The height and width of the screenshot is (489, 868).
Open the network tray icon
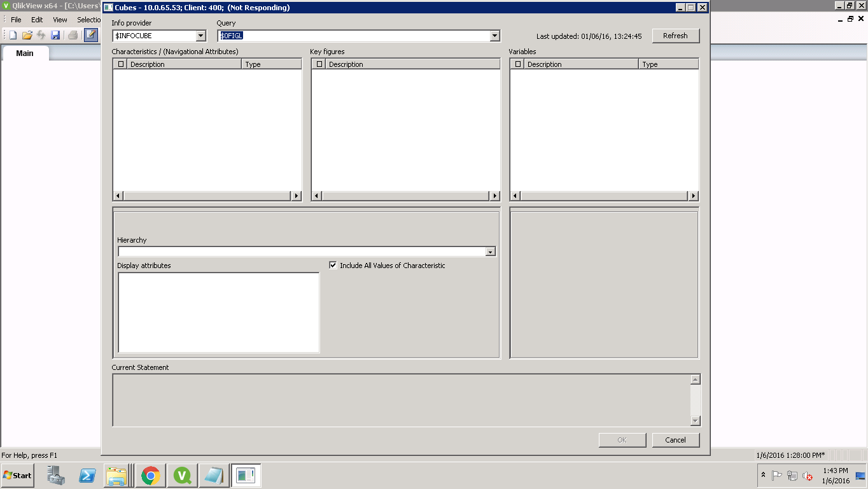pyautogui.click(x=792, y=476)
